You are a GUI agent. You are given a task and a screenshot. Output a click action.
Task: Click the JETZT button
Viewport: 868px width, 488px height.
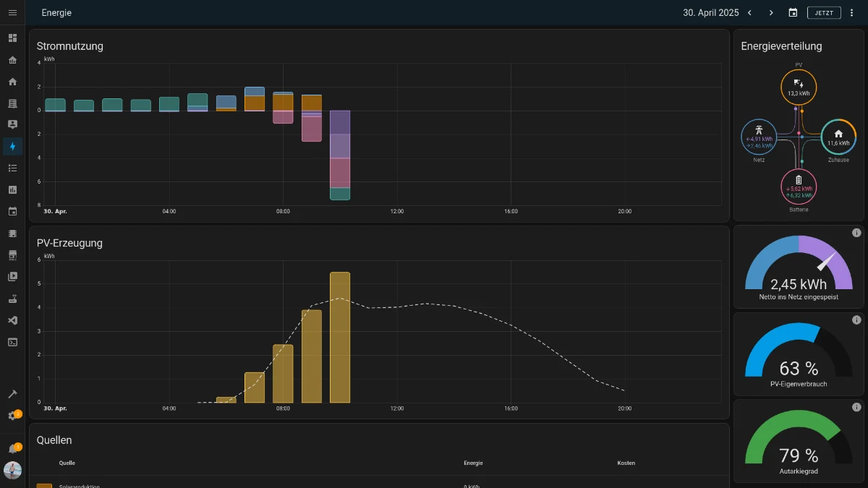pyautogui.click(x=824, y=13)
